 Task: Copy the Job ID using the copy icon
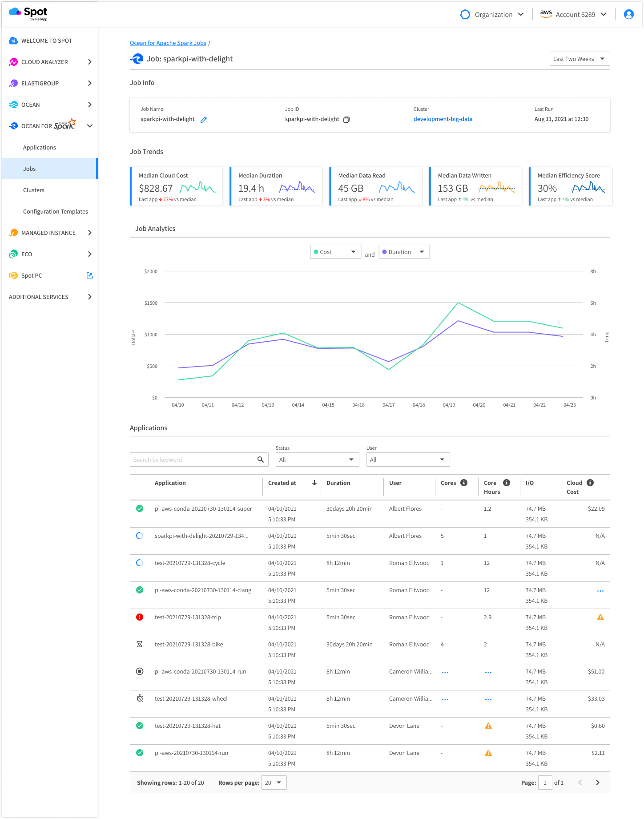pos(346,119)
